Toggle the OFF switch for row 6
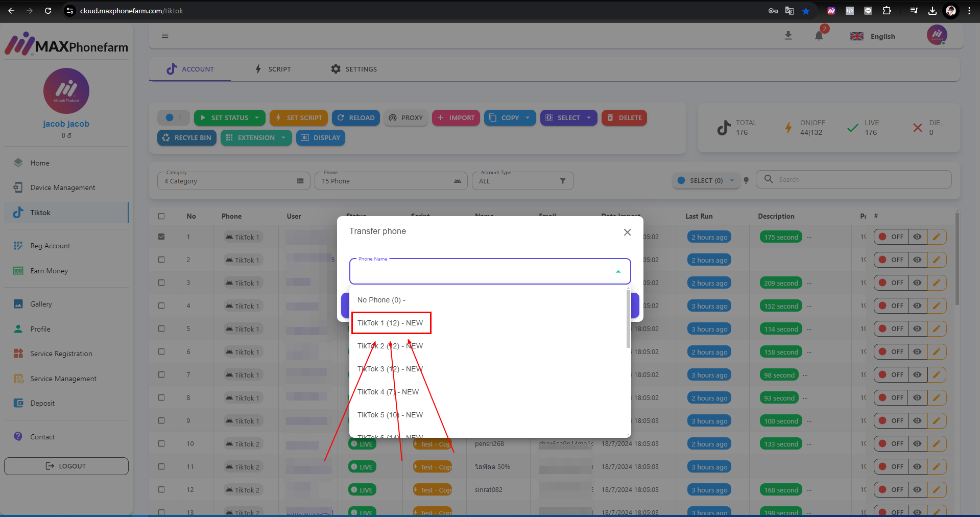This screenshot has height=517, width=980. coord(891,352)
